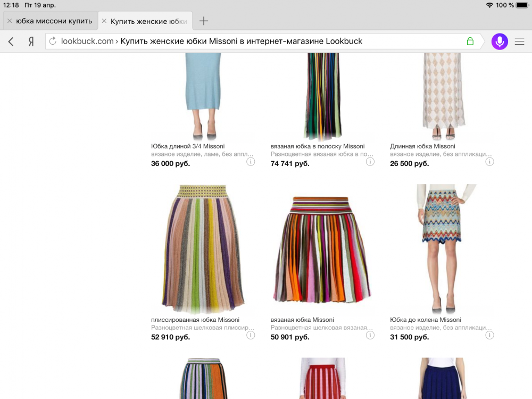Open the Yandex home 'Я' button
The height and width of the screenshot is (399, 532).
pyautogui.click(x=31, y=41)
